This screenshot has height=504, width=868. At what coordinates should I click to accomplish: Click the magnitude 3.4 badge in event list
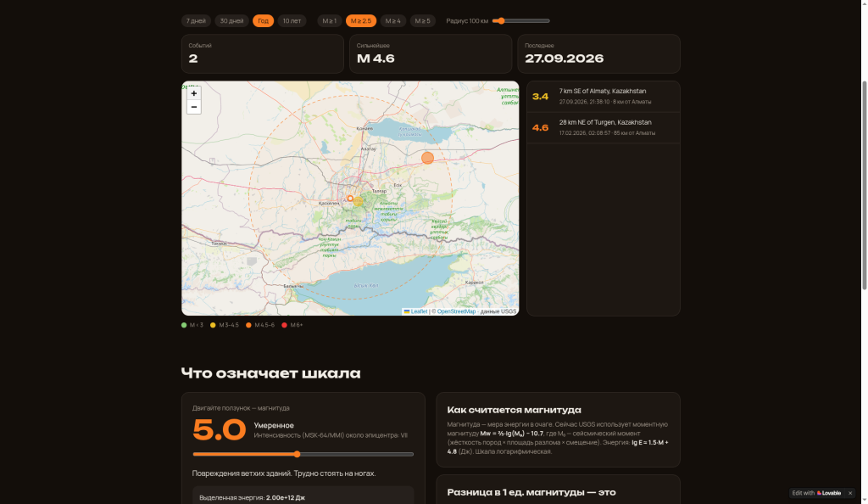pos(540,97)
